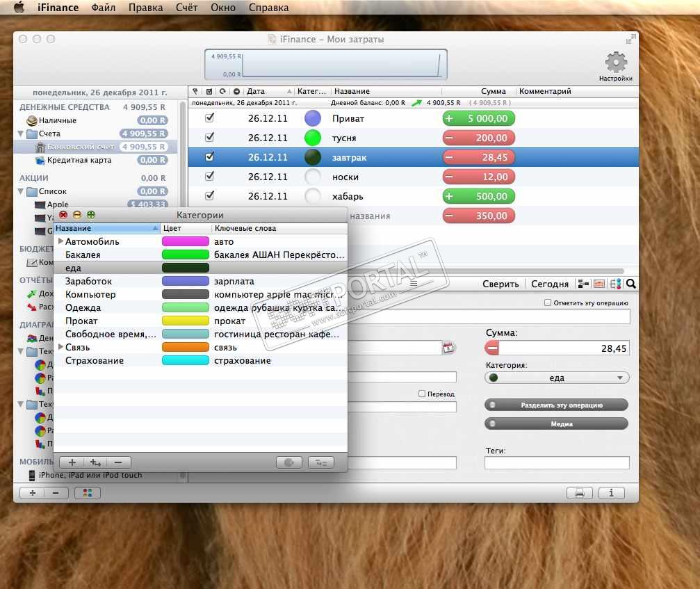Click the orange Связь color swatch
This screenshot has width=700, height=589.
point(186,347)
